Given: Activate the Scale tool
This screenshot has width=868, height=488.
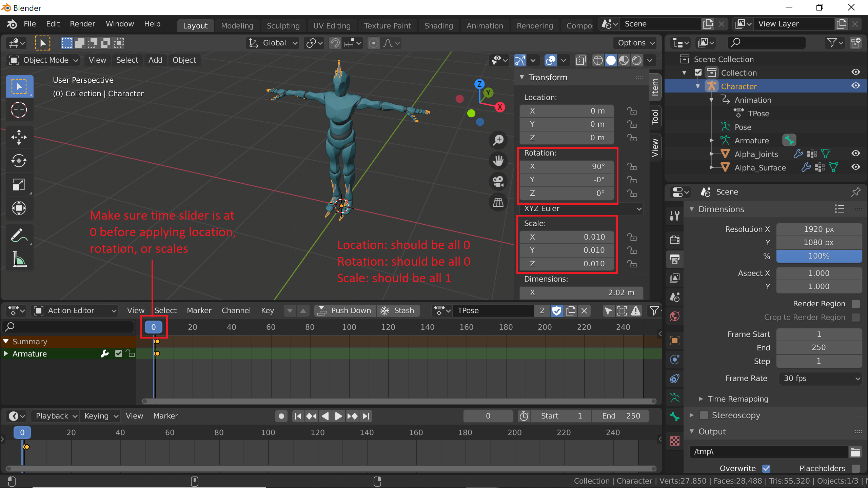Looking at the screenshot, I should point(19,184).
